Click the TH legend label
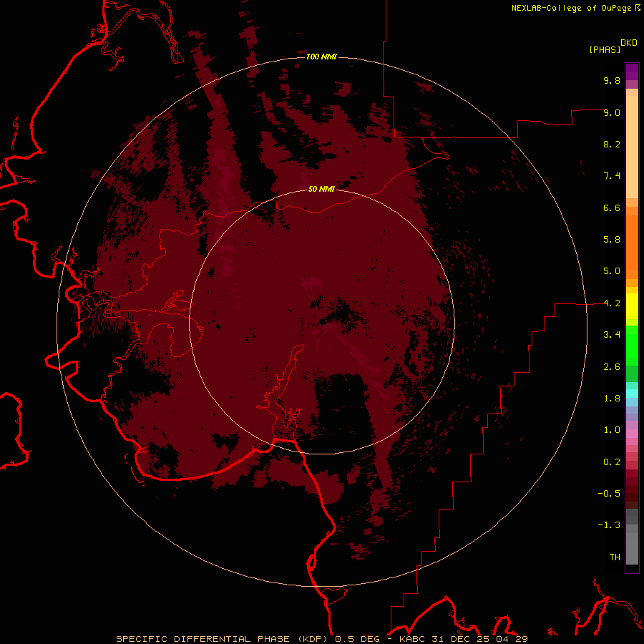Image resolution: width=644 pixels, height=644 pixels. 615,557
